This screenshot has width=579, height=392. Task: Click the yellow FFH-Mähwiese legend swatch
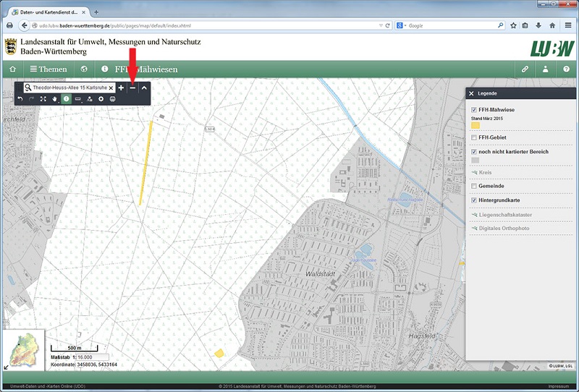tap(476, 126)
